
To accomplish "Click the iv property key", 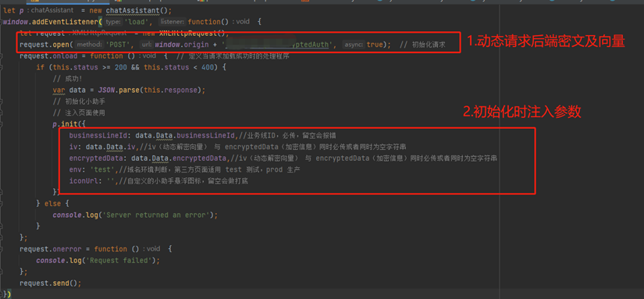I will [73, 147].
